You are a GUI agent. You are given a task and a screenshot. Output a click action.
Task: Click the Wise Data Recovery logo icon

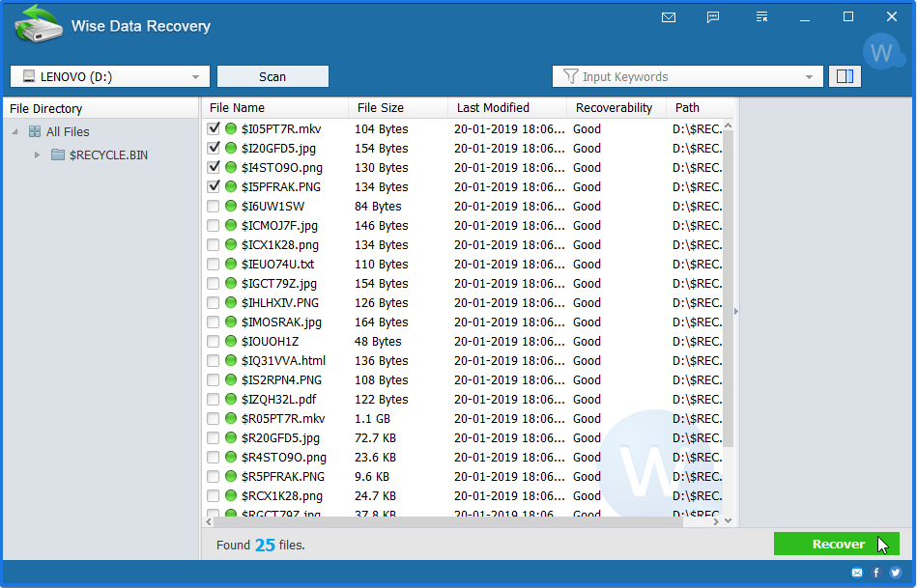coord(39,24)
